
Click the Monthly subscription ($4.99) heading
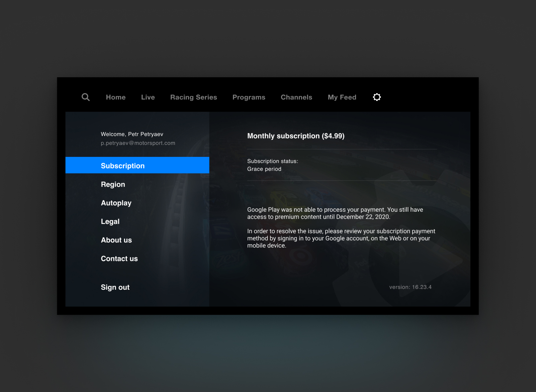click(296, 136)
